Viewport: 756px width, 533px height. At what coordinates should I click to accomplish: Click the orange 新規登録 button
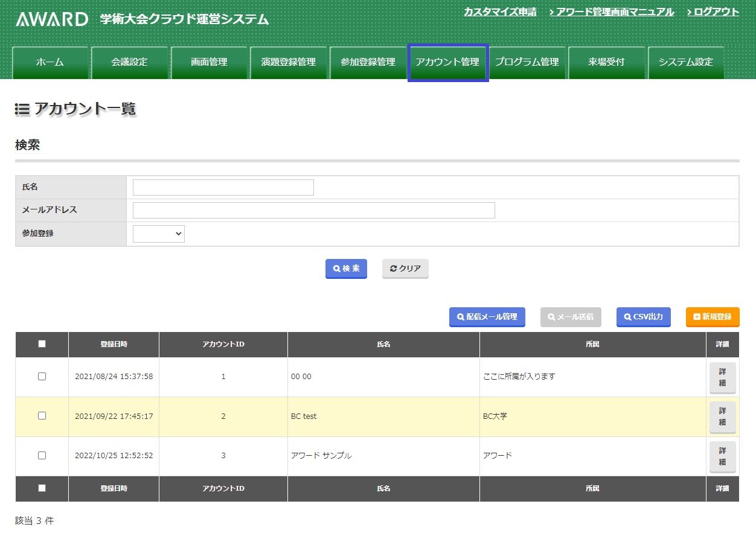click(713, 317)
